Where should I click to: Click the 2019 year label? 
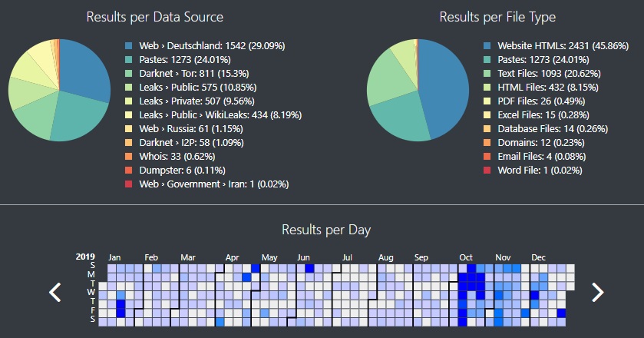(86, 257)
